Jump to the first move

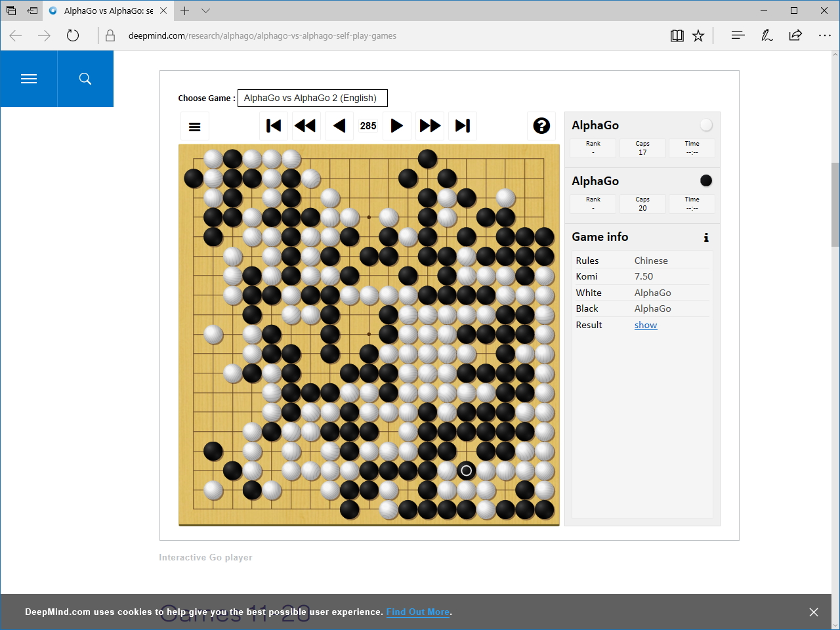pyautogui.click(x=274, y=125)
